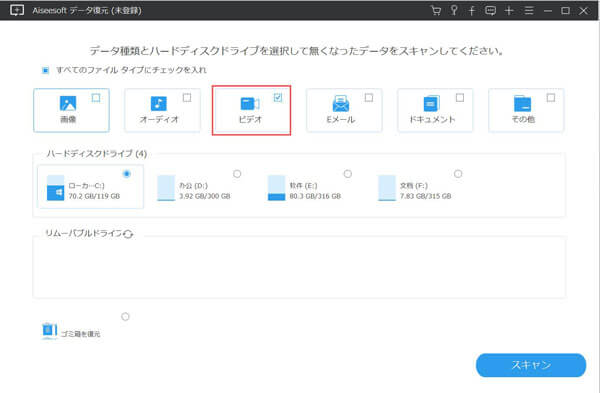Select the D: drive radio button
The width and height of the screenshot is (600, 393).
tap(237, 174)
